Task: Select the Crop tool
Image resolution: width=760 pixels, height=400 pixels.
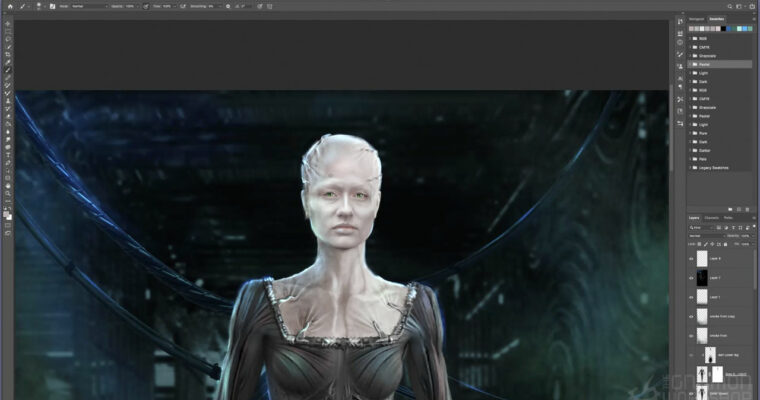Action: pos(8,54)
